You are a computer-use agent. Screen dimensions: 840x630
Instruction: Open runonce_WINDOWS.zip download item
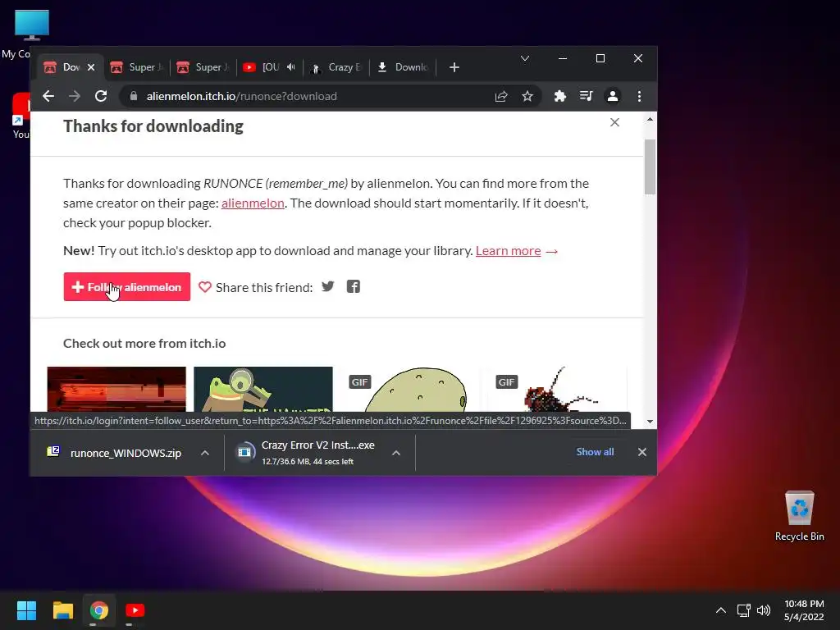coord(114,453)
